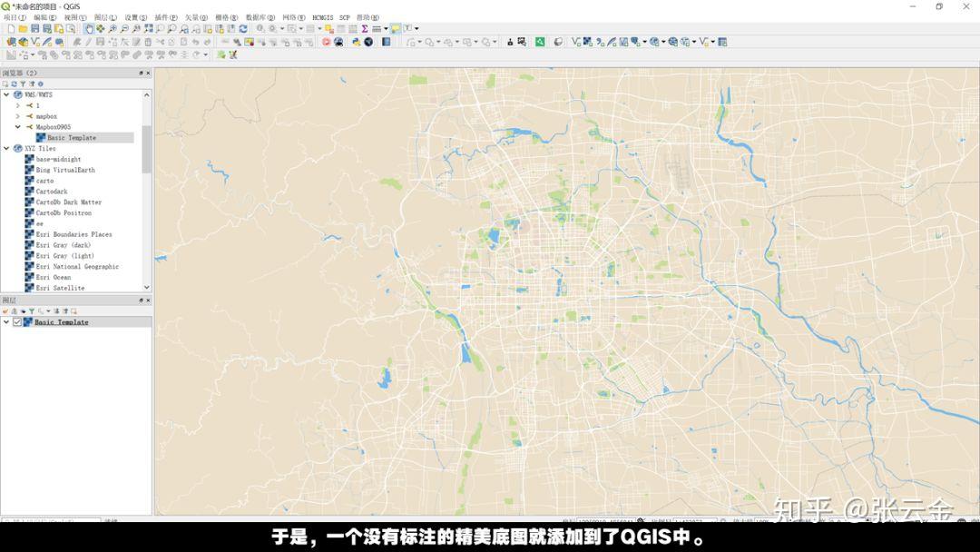Expand Basic Template layer in layers panel
Image resolution: width=980 pixels, height=552 pixels.
click(x=6, y=322)
